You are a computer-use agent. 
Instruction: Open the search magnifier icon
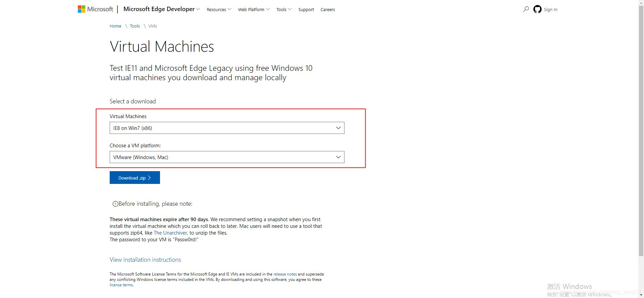526,9
